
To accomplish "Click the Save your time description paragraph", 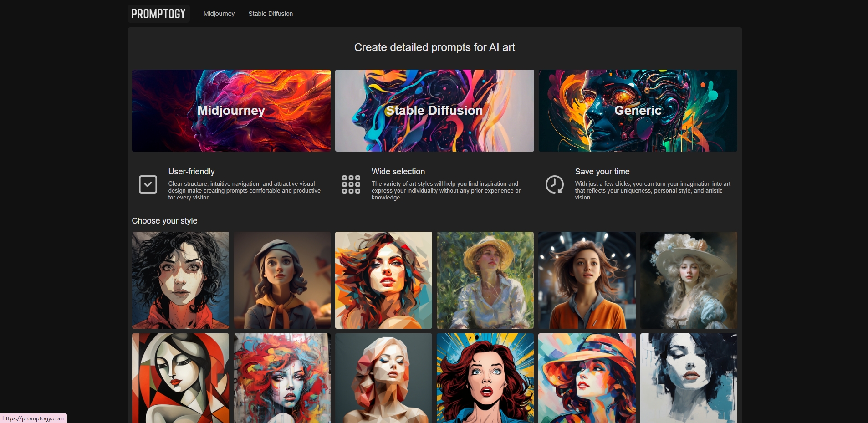I will 653,191.
